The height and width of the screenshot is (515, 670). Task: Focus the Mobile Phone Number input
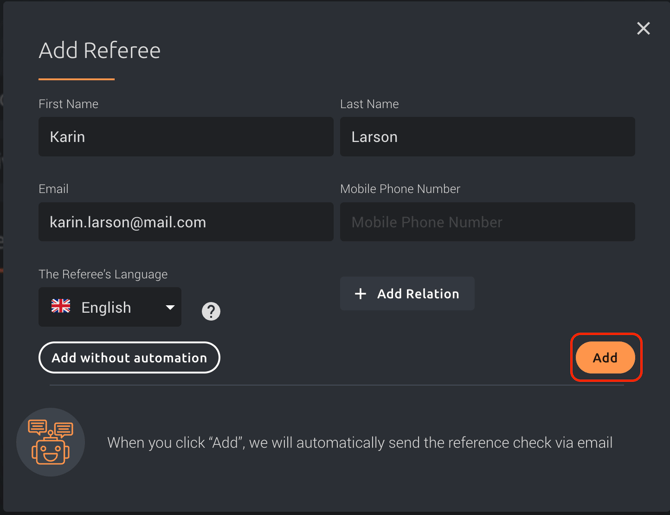coord(487,222)
